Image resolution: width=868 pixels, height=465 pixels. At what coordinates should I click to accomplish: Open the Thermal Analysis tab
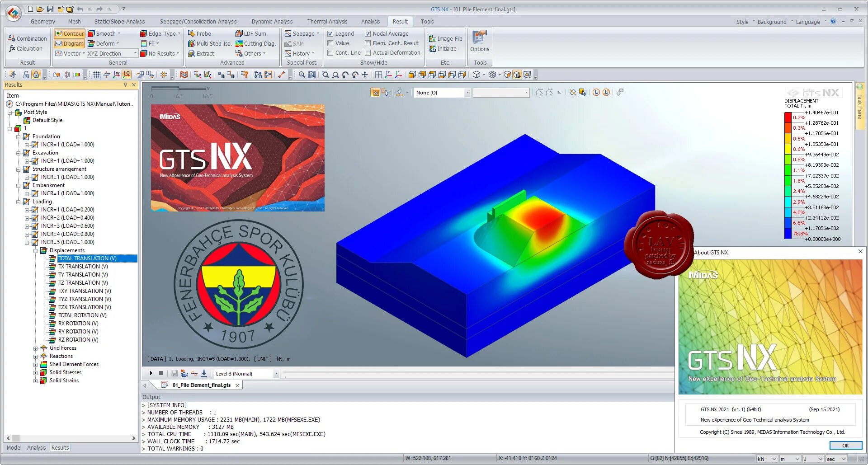tap(327, 21)
